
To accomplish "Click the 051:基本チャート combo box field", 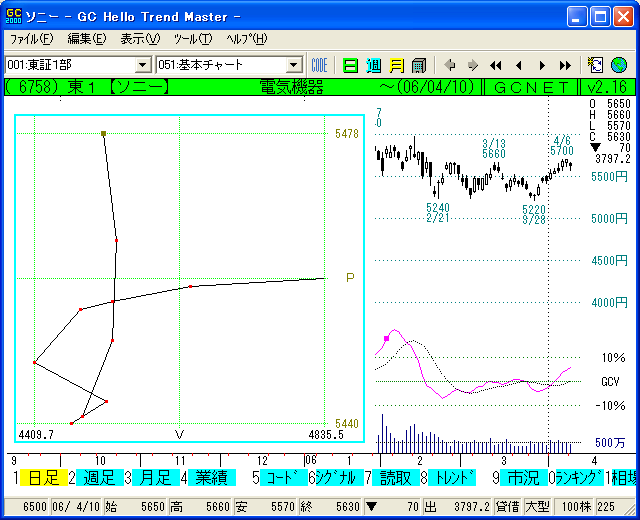I will point(229,65).
